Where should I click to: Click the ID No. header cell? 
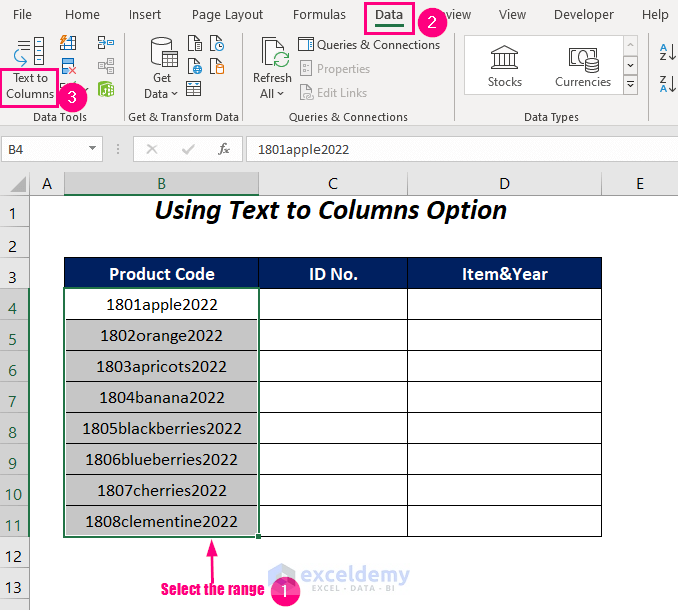tap(333, 274)
